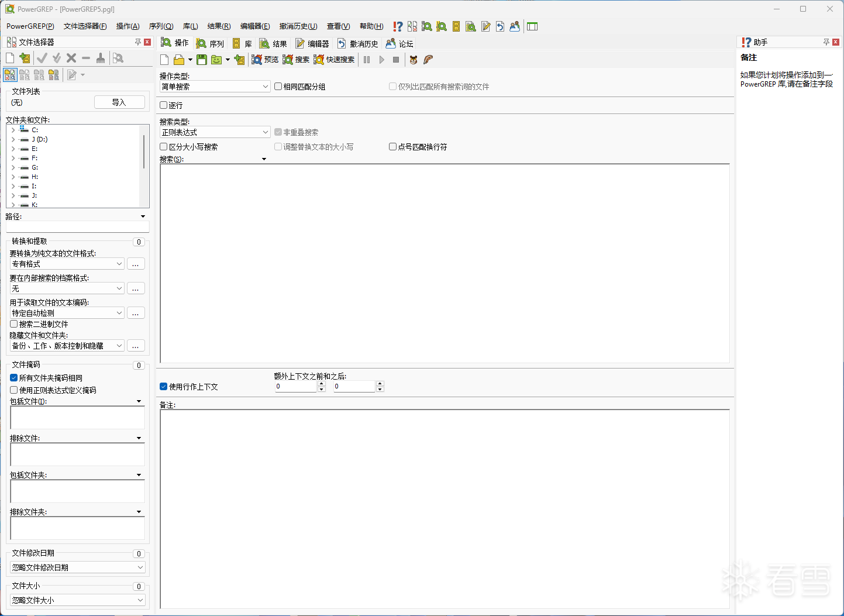Click the resume play button in action toolbar
This screenshot has height=616, width=844.
pyautogui.click(x=381, y=60)
